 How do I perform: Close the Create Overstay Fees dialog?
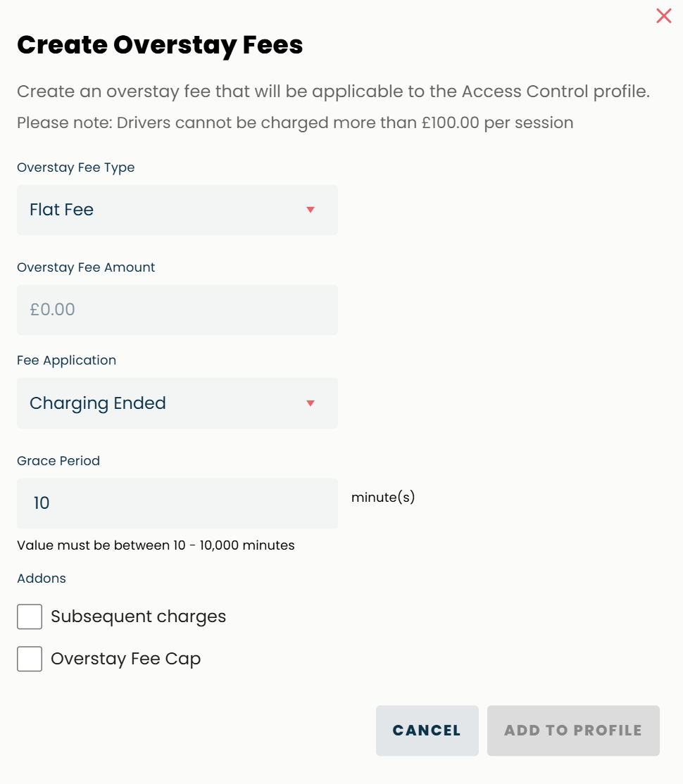(x=663, y=15)
